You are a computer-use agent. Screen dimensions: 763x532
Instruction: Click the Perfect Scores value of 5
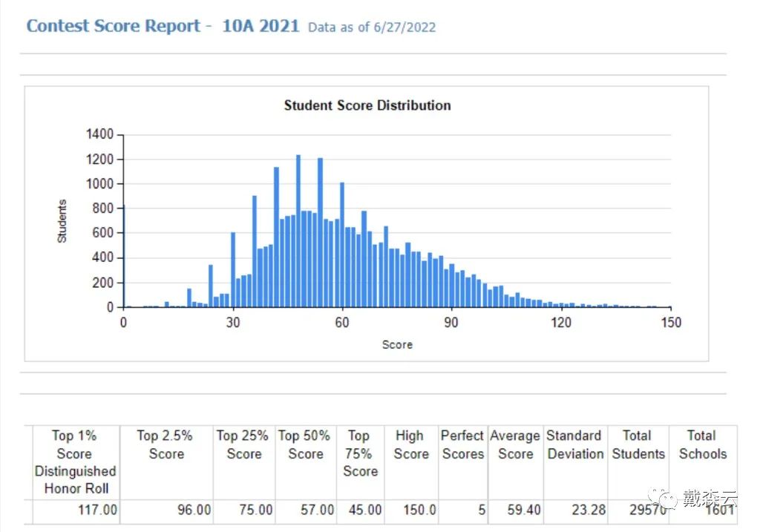tap(481, 510)
